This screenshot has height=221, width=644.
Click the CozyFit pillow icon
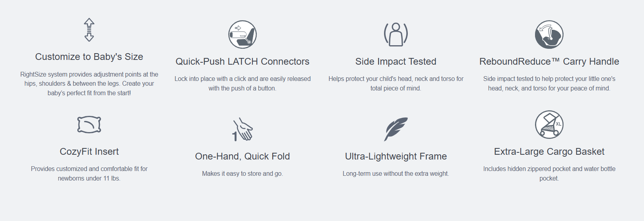pyautogui.click(x=89, y=125)
